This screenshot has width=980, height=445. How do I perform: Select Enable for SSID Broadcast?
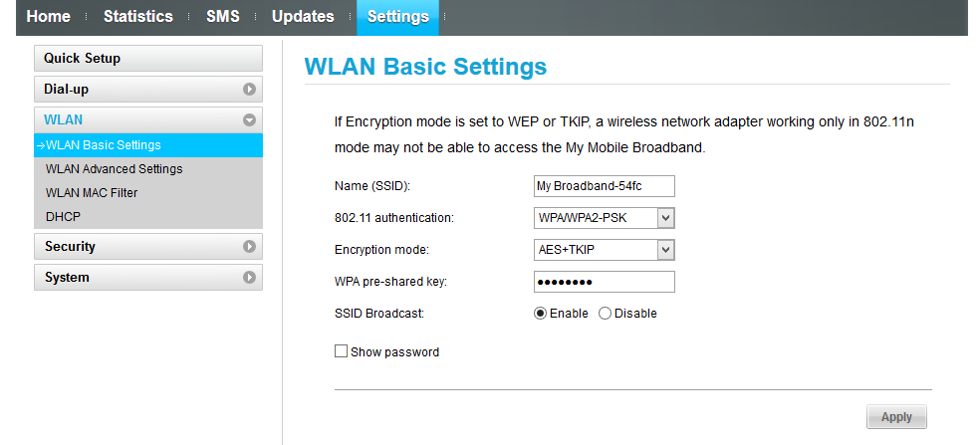click(x=540, y=314)
